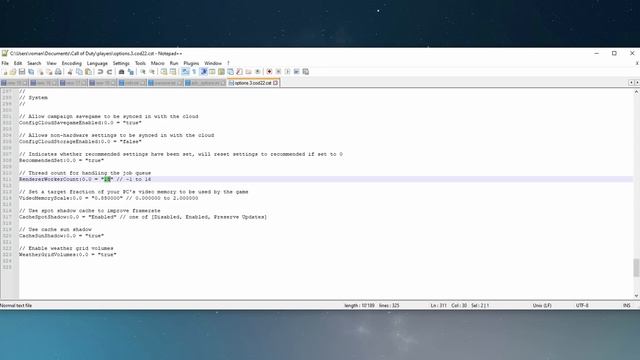Toggle the Indent Guide toolbar icon
This screenshot has width=640, height=360.
pyautogui.click(x=203, y=72)
